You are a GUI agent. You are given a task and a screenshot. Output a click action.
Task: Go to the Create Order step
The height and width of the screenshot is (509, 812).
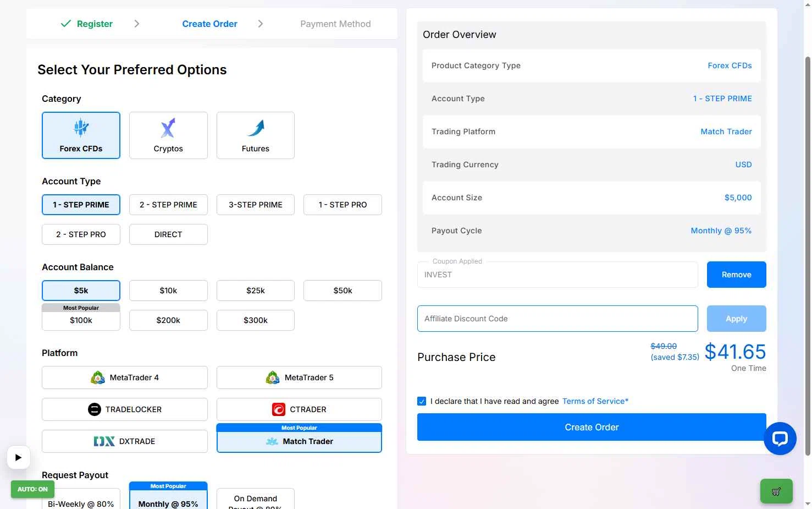(210, 24)
